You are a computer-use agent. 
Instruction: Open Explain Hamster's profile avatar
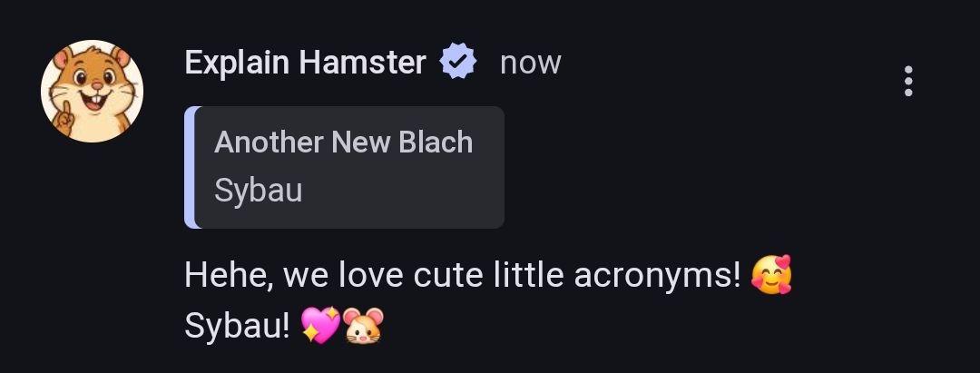(x=92, y=92)
